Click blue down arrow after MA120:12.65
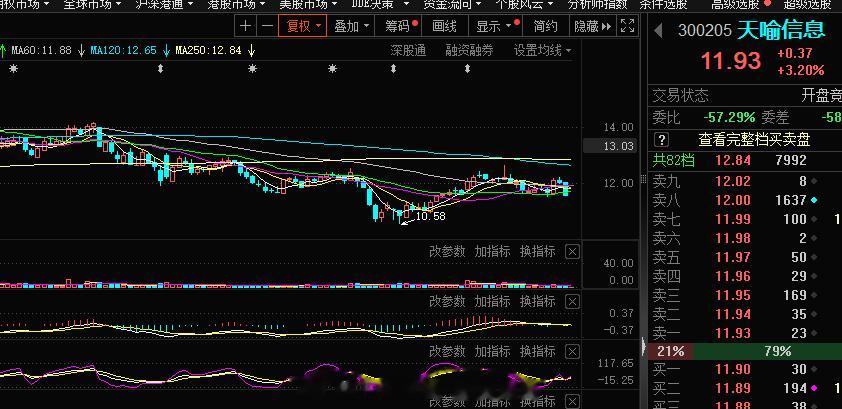The image size is (842, 409). point(166,51)
